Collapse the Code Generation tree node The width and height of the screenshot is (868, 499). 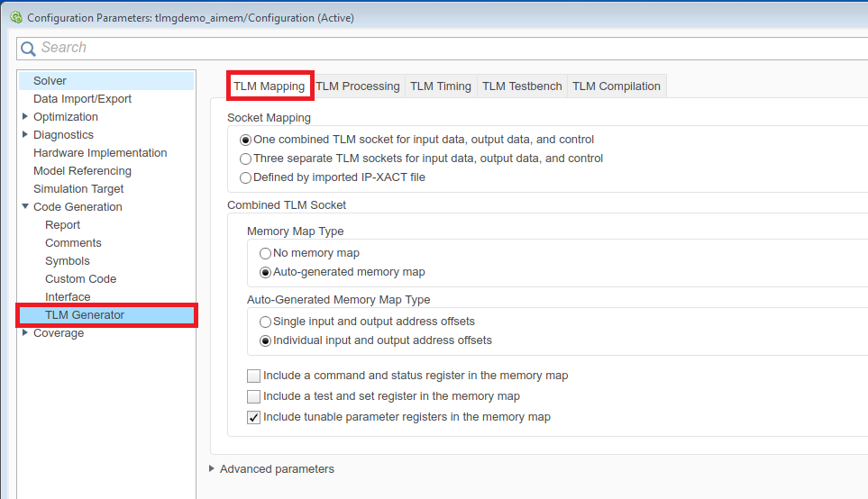click(x=25, y=206)
